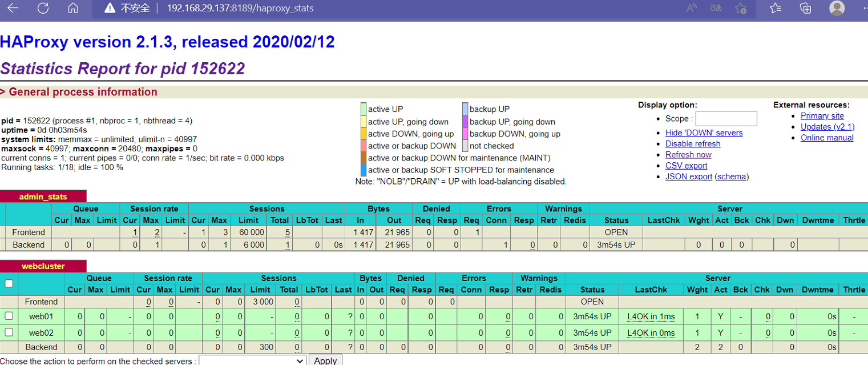The image size is (868, 365).
Task: Click the MAINT legend color box
Action: click(x=364, y=158)
